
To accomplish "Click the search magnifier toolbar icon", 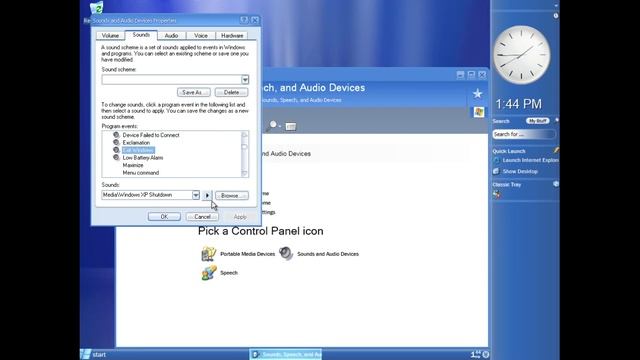I will point(272,126).
